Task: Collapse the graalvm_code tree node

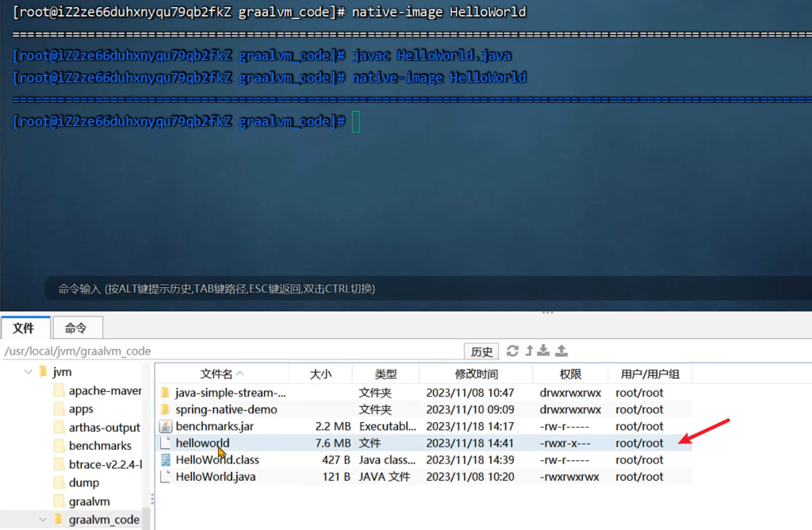Action: coord(43,520)
